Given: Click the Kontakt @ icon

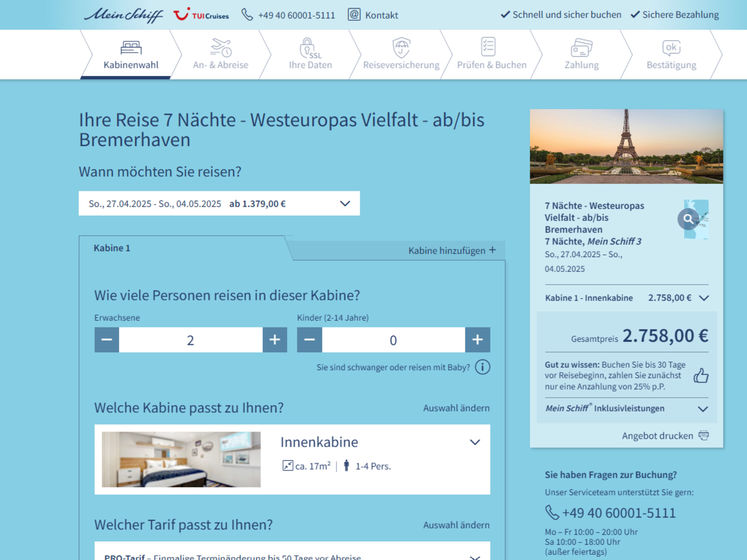Looking at the screenshot, I should pyautogui.click(x=354, y=15).
